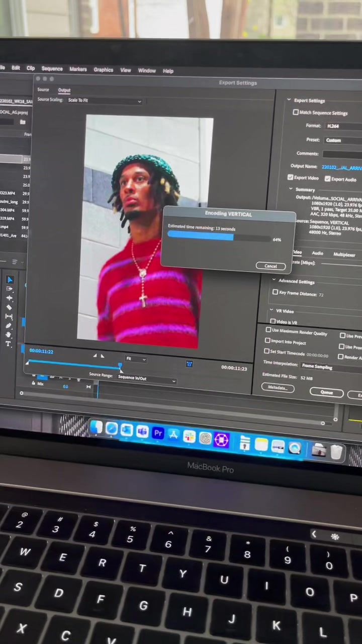Open App Store from the Dock
The image size is (362, 644).
(173, 435)
